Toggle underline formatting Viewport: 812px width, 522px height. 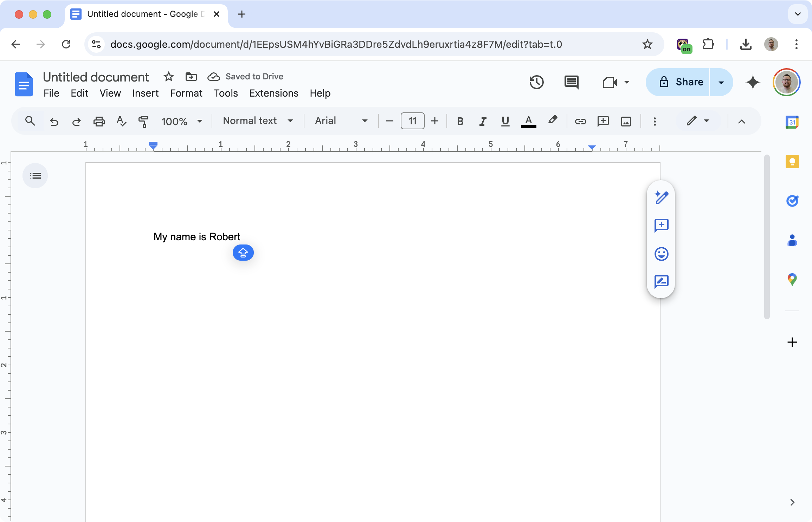click(x=505, y=121)
